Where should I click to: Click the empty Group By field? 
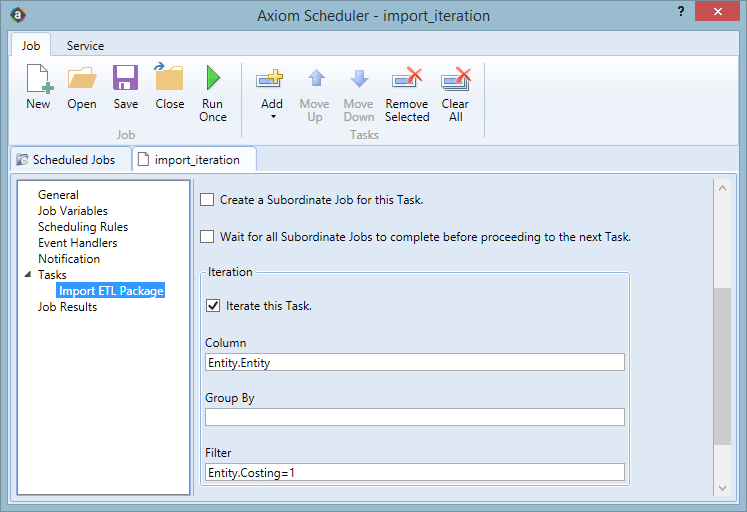pos(414,417)
